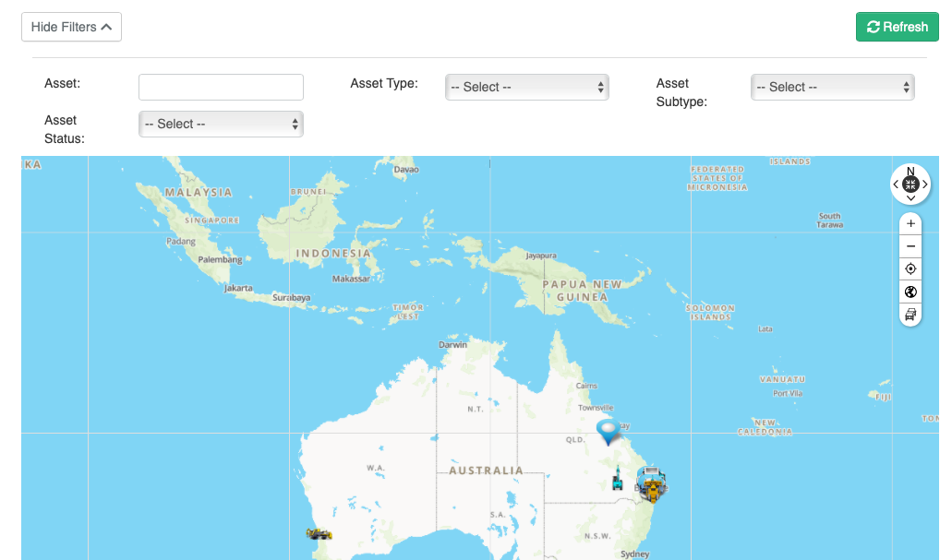Pan the map left with the compass arrow
Viewport: 952px width, 560px height.
[896, 185]
